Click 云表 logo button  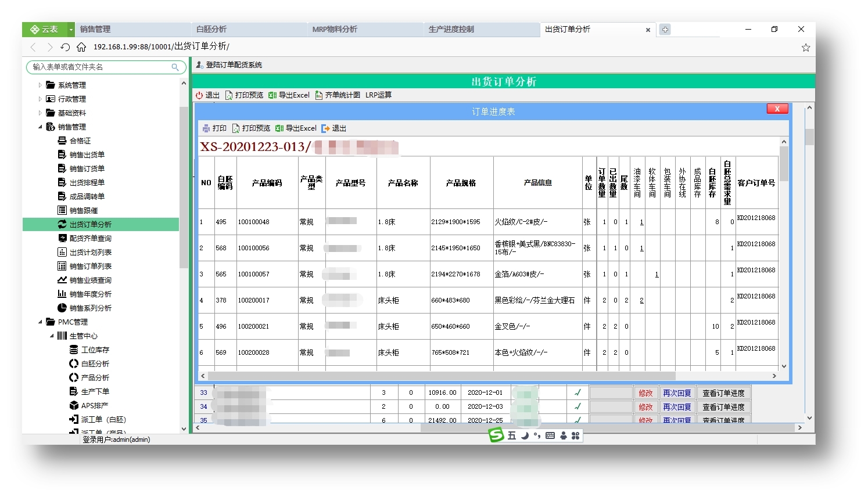(x=45, y=29)
